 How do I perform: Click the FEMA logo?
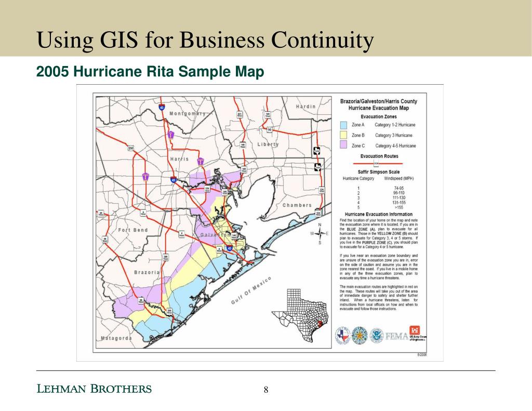(x=396, y=336)
